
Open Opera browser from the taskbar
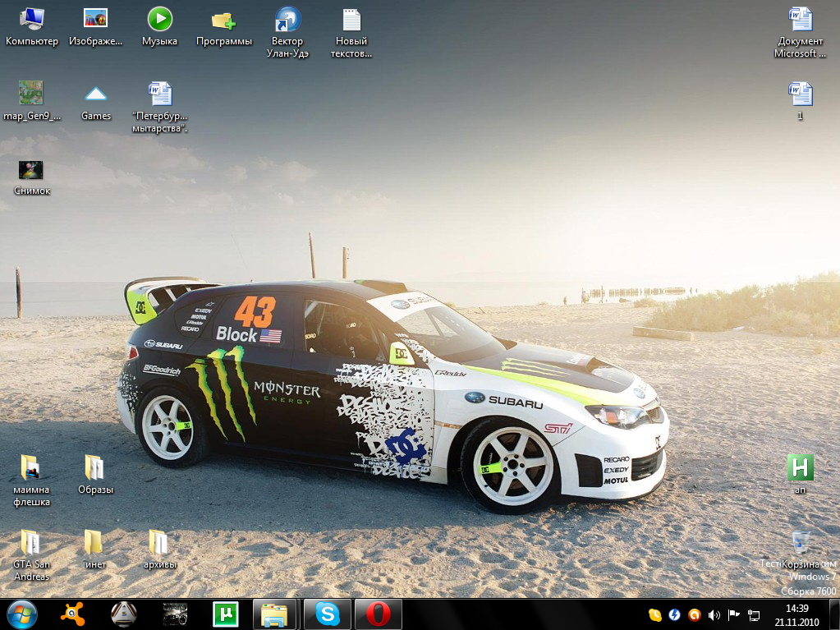click(x=378, y=614)
